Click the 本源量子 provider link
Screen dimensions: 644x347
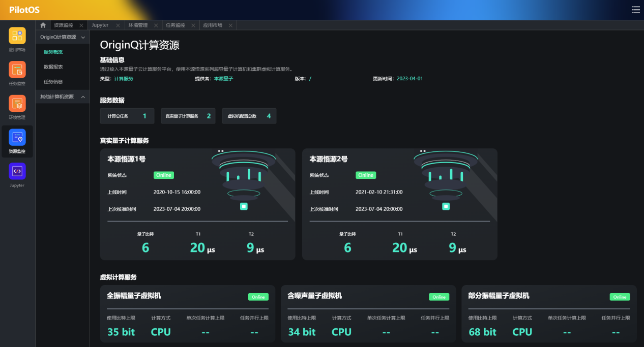223,79
